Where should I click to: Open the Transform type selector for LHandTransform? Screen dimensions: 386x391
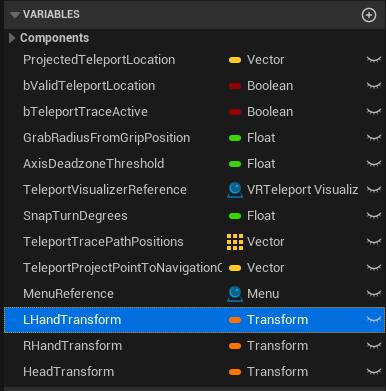277,320
